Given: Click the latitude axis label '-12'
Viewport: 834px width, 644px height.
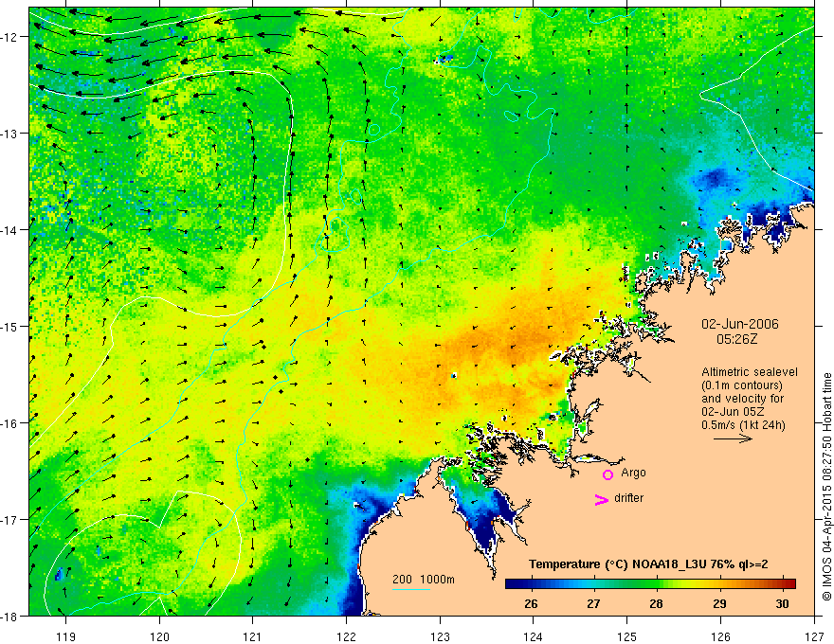Looking at the screenshot, I should (10, 37).
